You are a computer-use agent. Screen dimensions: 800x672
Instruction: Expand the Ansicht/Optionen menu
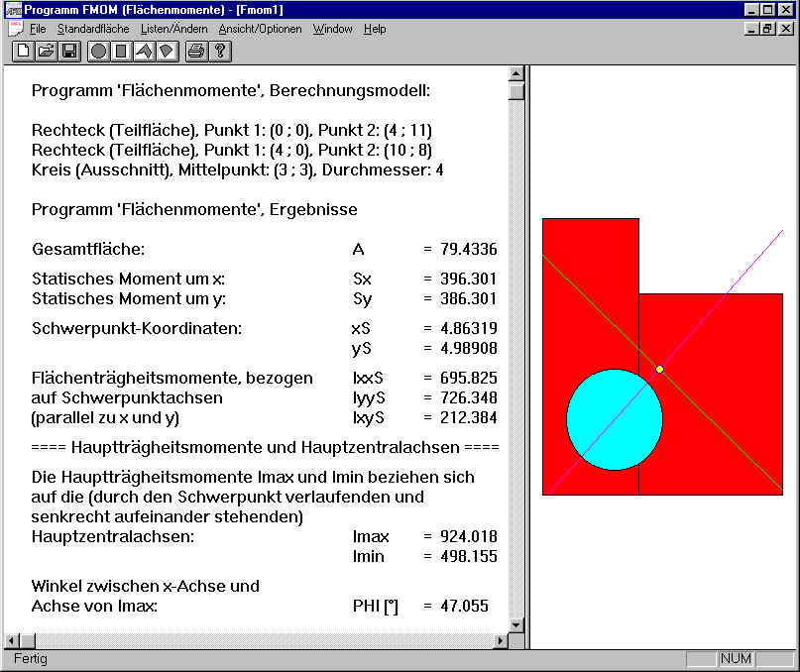[260, 29]
